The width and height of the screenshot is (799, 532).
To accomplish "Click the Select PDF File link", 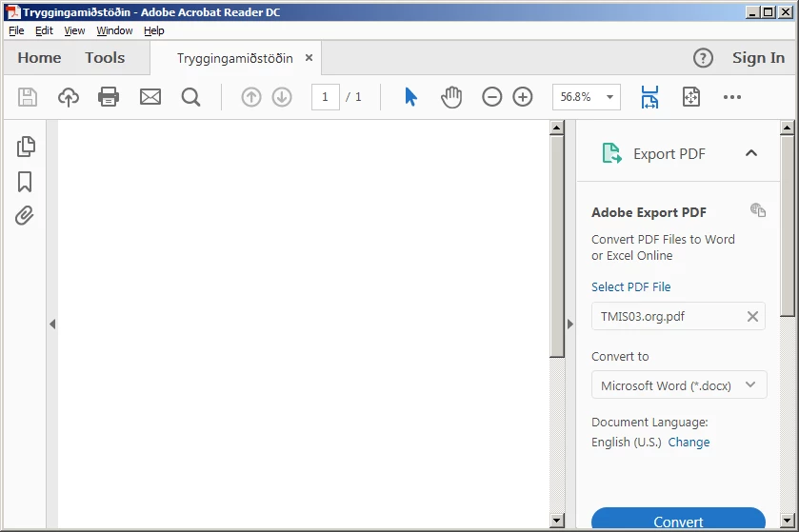I will (x=630, y=286).
